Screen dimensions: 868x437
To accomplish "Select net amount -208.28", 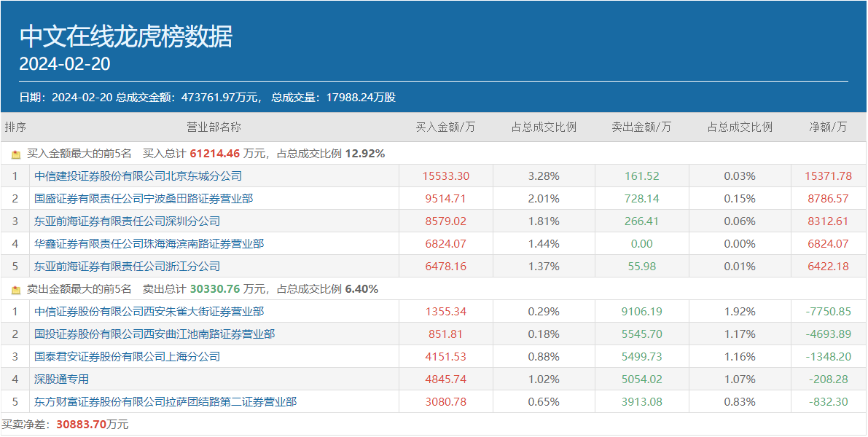I will [x=828, y=379].
